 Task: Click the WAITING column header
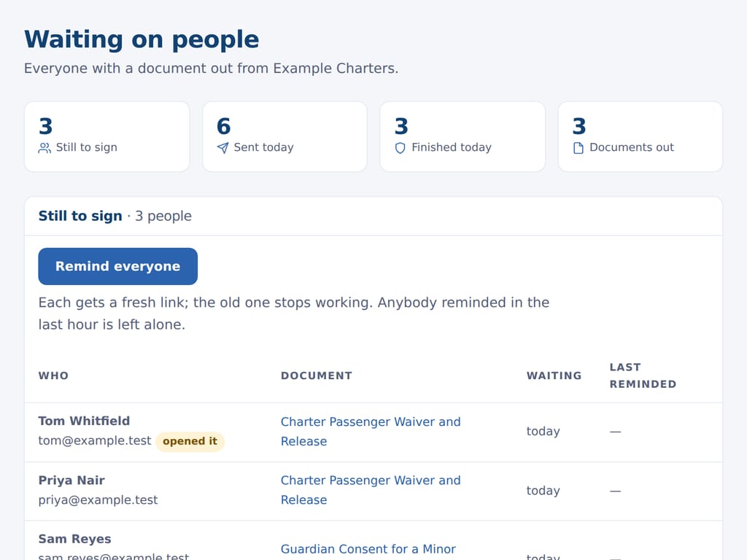pyautogui.click(x=554, y=376)
